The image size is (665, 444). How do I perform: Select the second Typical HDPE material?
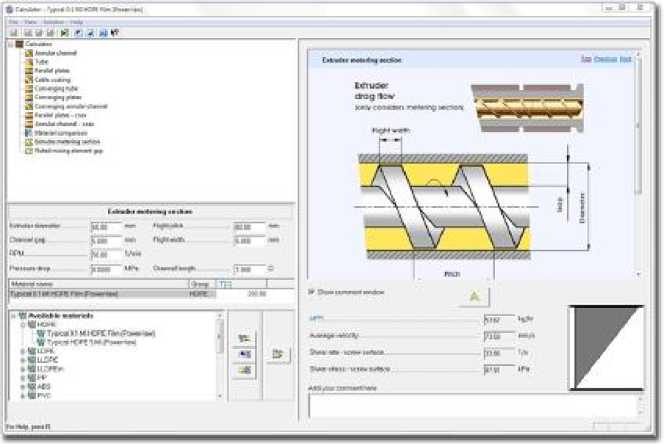point(92,342)
